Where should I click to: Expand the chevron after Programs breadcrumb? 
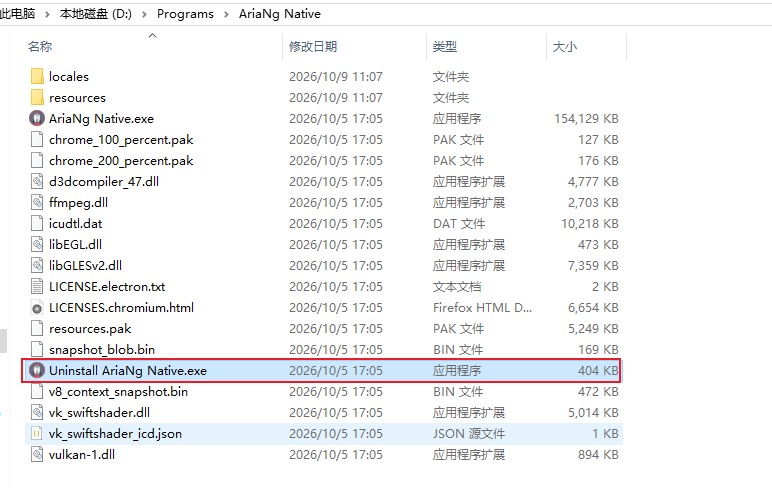coord(226,14)
